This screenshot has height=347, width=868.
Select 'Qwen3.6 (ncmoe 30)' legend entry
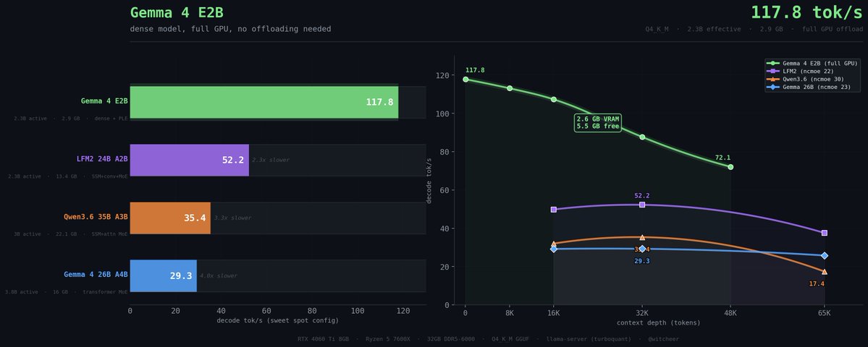point(805,79)
